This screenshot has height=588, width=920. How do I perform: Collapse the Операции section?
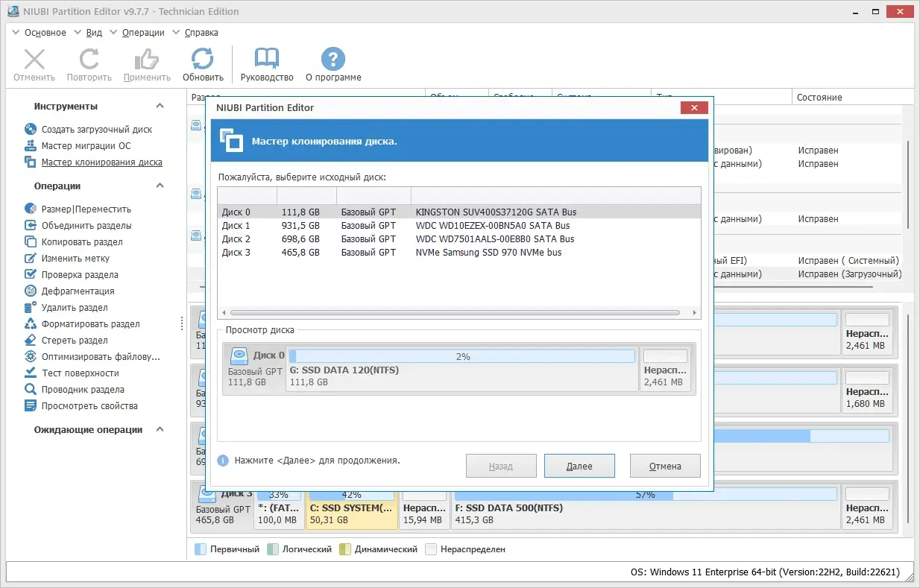[160, 186]
